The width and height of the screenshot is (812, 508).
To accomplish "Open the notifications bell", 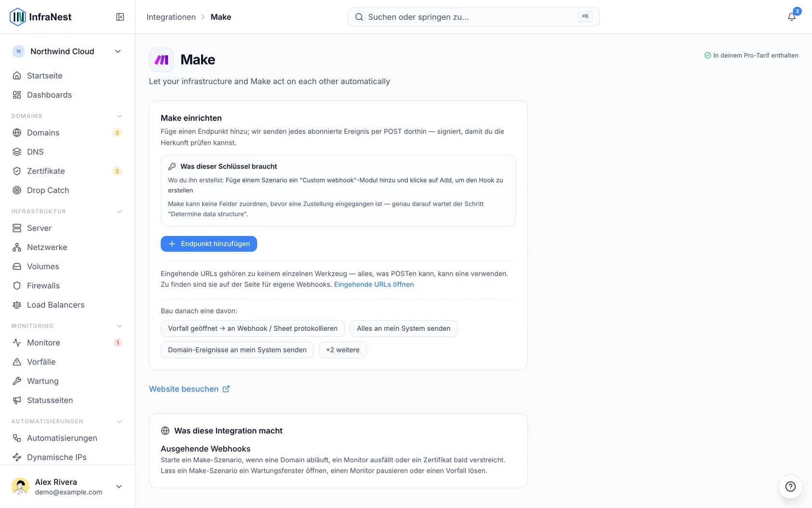I will coord(792,17).
